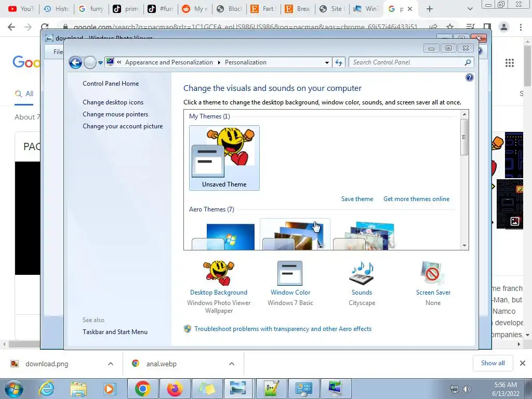Open the Windows Start menu orb
Image resolution: width=532 pixels, height=399 pixels.
coord(14,389)
